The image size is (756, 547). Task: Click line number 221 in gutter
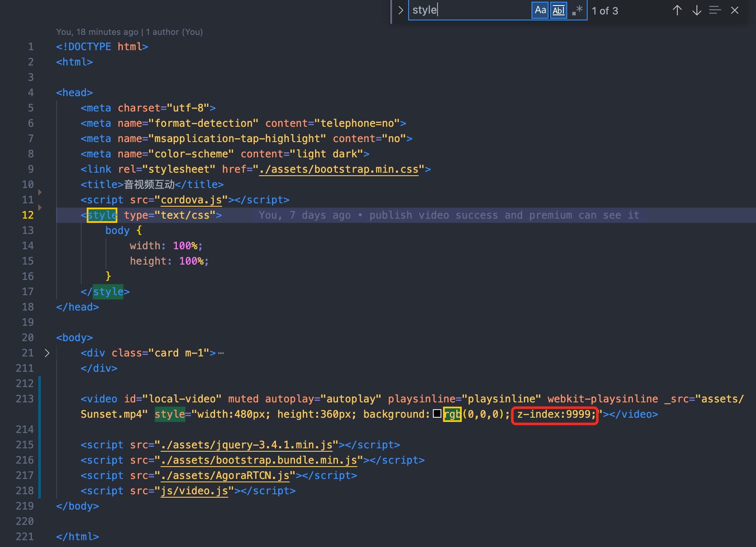click(x=25, y=537)
